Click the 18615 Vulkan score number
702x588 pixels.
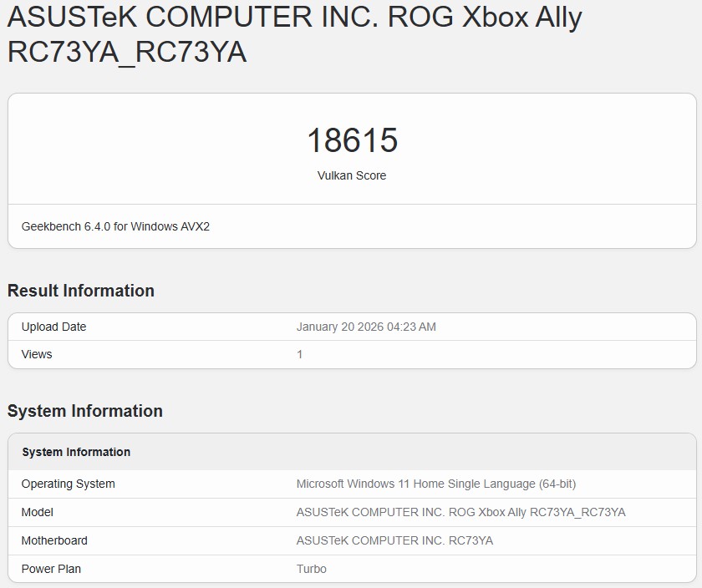click(352, 140)
